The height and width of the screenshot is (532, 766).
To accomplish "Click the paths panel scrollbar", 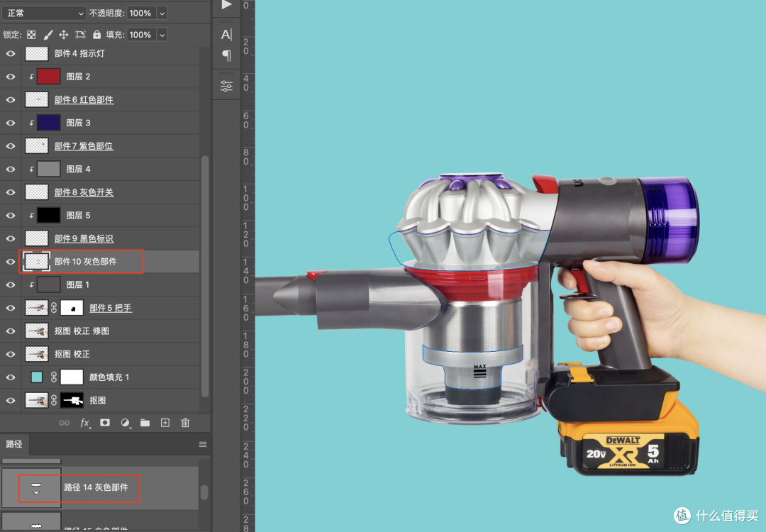I will pyautogui.click(x=204, y=492).
